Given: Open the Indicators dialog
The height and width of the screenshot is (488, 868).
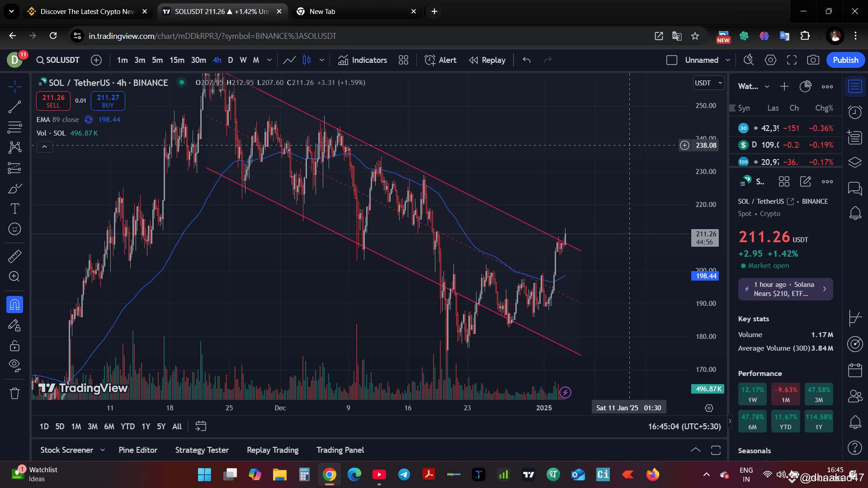Looking at the screenshot, I should (363, 60).
